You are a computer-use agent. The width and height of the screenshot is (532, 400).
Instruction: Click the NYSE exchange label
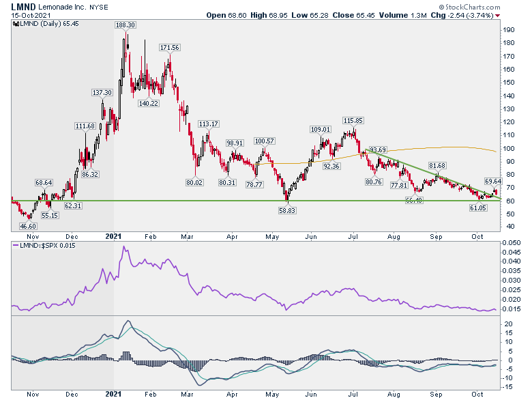point(98,7)
